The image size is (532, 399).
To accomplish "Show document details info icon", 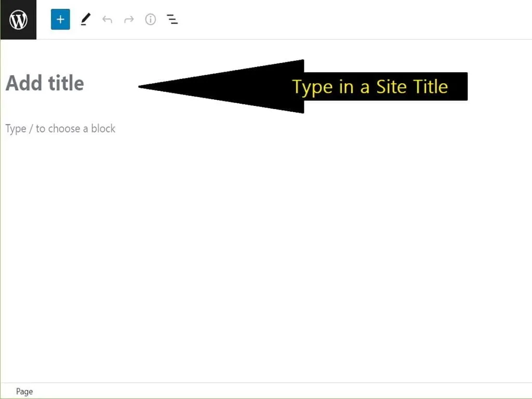I will (151, 20).
